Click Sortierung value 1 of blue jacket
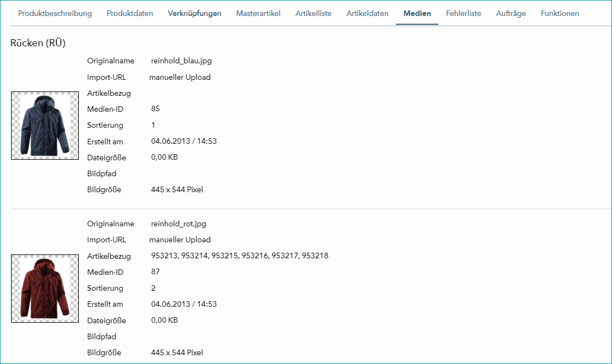 153,125
